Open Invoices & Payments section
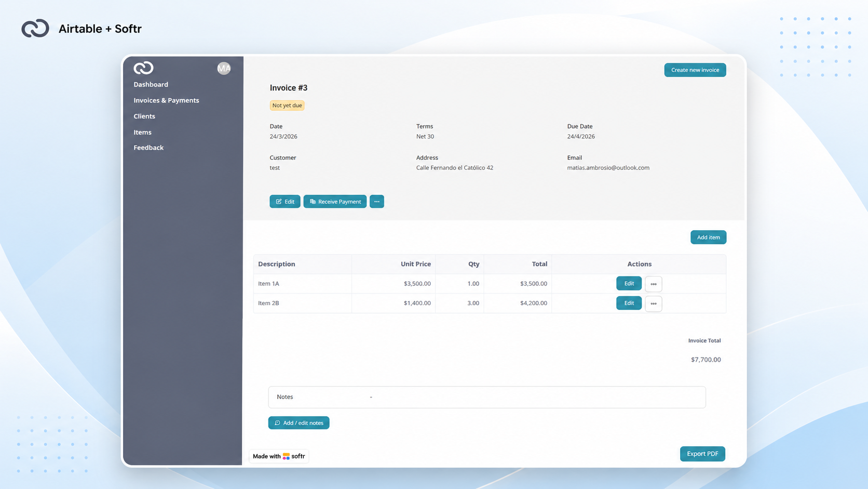868x489 pixels. [x=166, y=100]
